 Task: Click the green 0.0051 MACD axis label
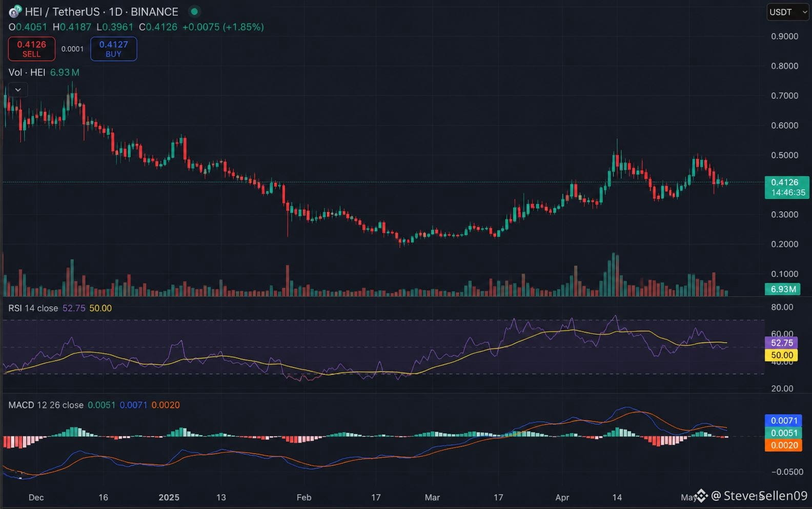point(784,433)
